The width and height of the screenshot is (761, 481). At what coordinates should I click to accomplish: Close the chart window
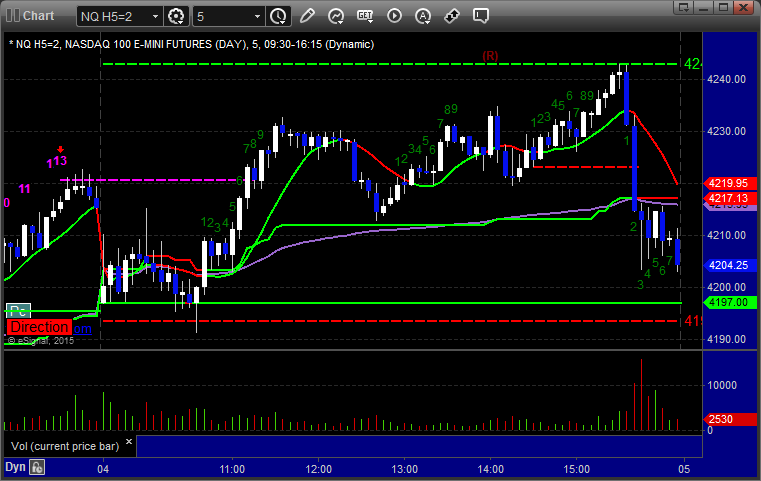(744, 7)
